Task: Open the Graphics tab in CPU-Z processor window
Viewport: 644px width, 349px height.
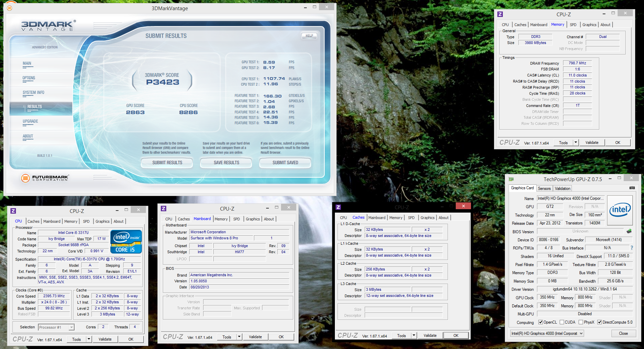Action: tap(103, 221)
